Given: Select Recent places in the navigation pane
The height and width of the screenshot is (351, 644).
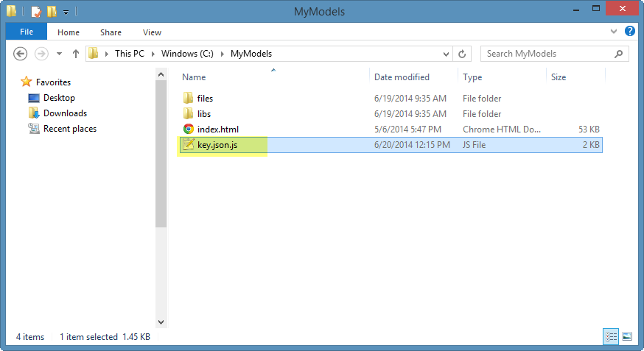Looking at the screenshot, I should coord(70,129).
